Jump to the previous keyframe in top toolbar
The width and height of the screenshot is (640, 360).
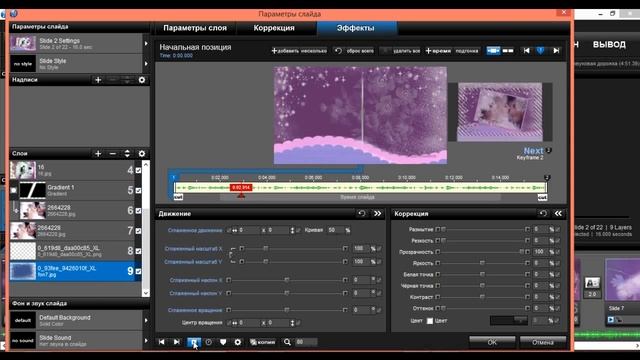click(527, 51)
